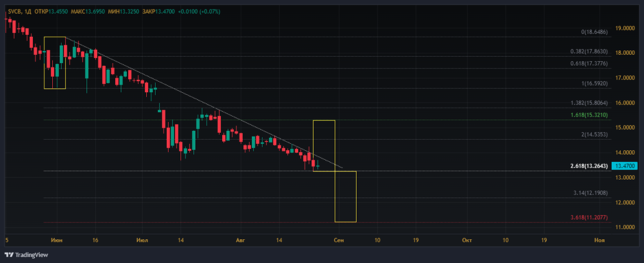
Task: Click the МАКС 13.6950 high value
Action: (88, 12)
